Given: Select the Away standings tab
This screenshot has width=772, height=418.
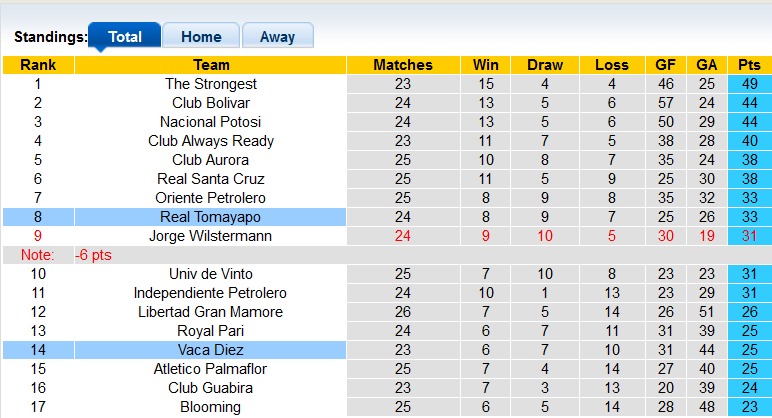Looking at the screenshot, I should pyautogui.click(x=277, y=37).
